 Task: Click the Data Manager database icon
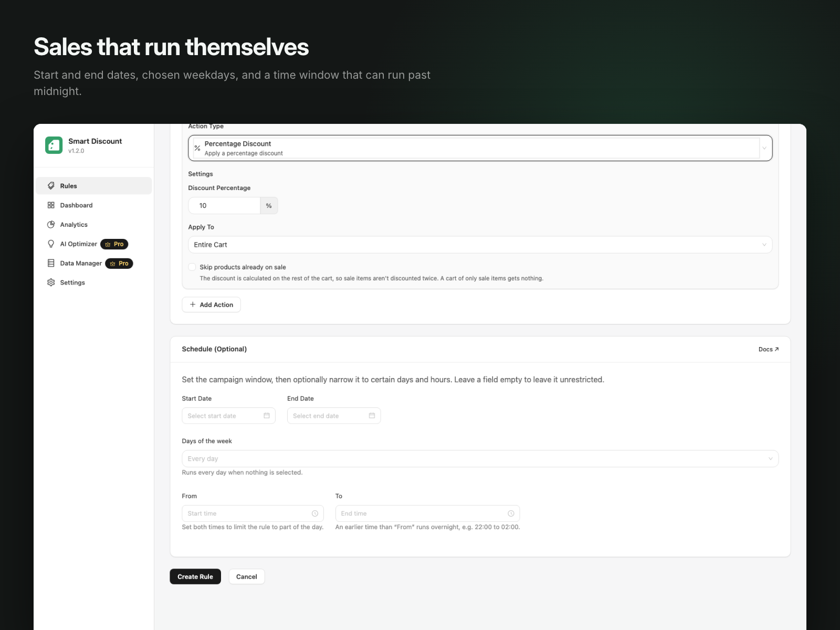[51, 263]
